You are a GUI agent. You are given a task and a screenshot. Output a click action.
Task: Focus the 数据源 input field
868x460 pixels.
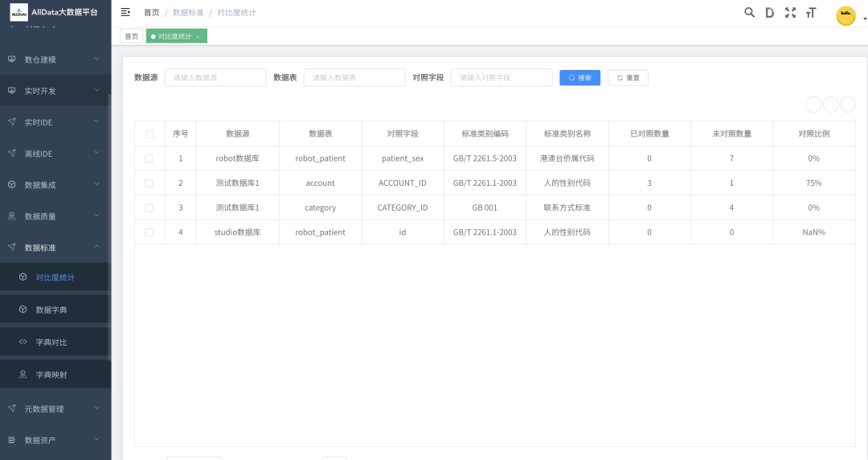(215, 77)
